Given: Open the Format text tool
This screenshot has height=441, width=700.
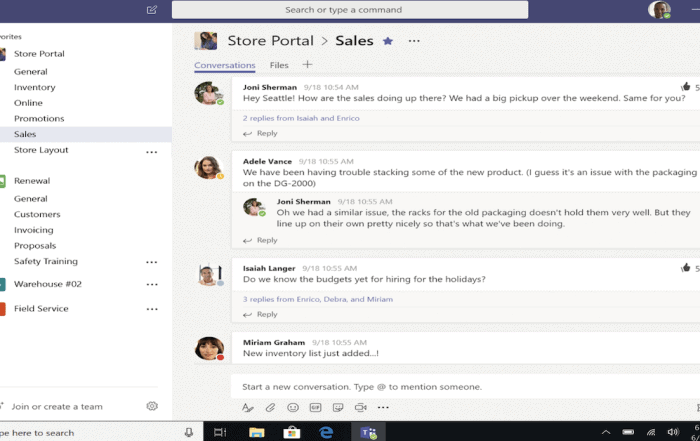Looking at the screenshot, I should [x=248, y=407].
